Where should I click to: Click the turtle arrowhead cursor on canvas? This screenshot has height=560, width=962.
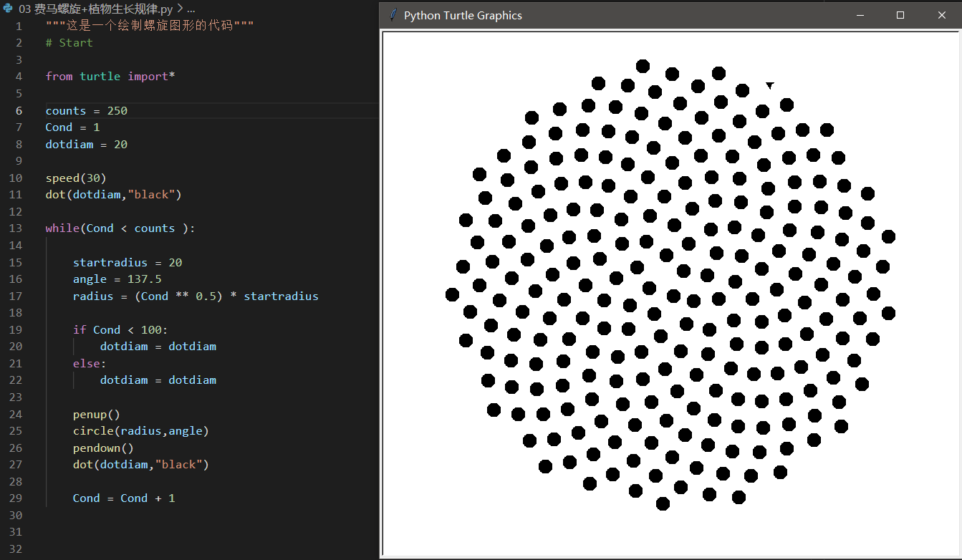pyautogui.click(x=770, y=85)
